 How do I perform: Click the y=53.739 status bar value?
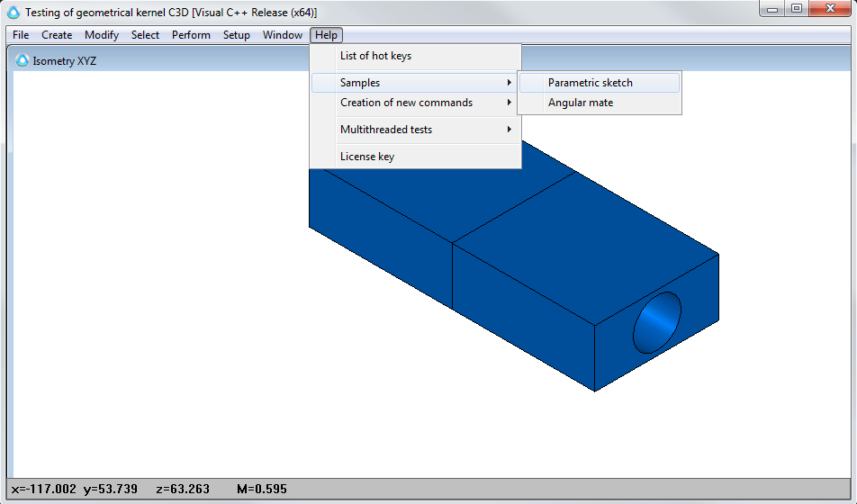point(111,490)
